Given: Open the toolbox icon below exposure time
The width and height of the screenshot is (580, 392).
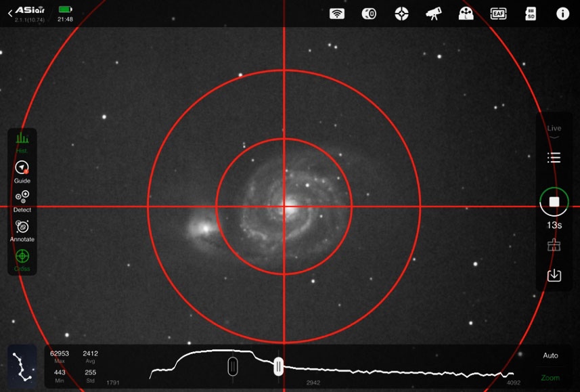Looking at the screenshot, I should 554,245.
